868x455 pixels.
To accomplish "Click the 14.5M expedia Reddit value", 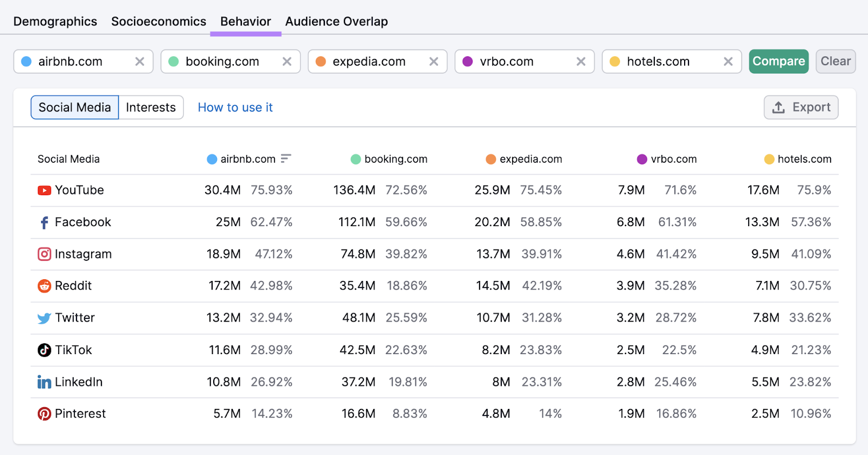I will click(493, 286).
